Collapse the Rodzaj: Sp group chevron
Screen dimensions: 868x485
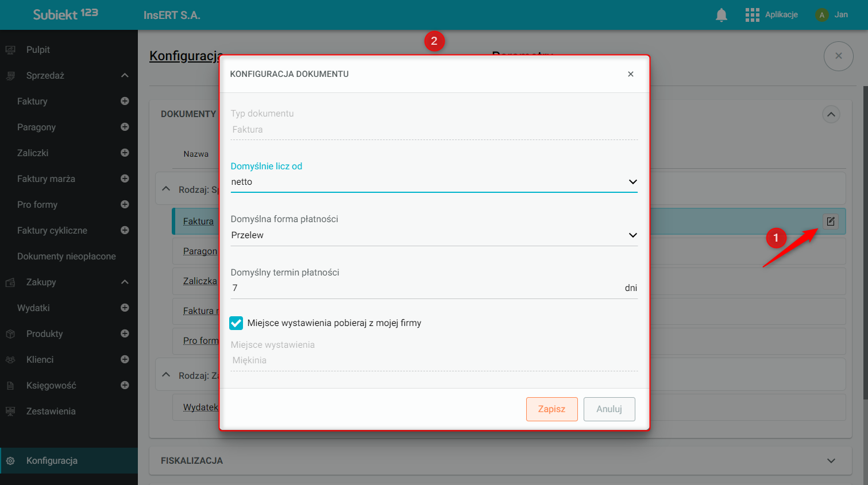(166, 189)
